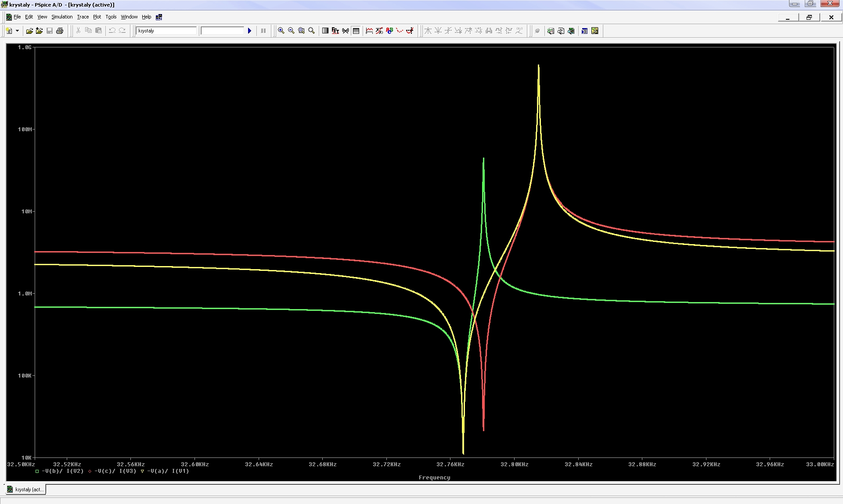Open the Plot menu
Image resolution: width=843 pixels, height=504 pixels.
pos(97,17)
